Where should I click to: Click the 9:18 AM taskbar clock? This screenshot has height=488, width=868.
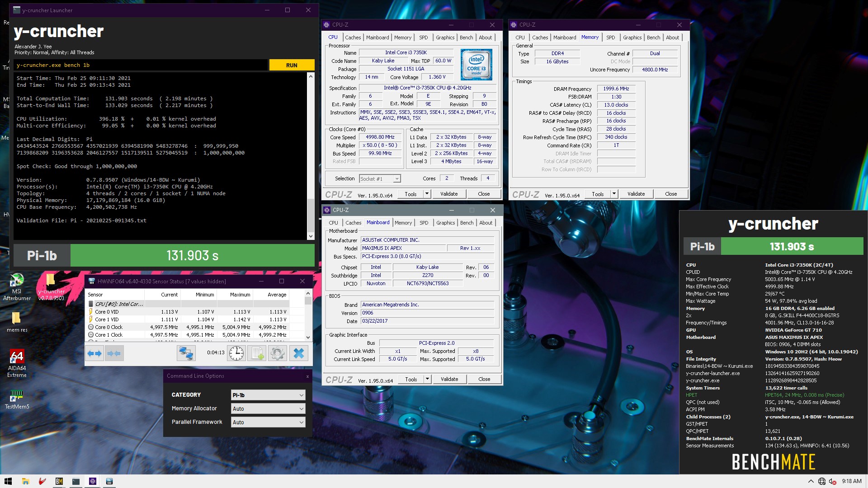click(852, 481)
